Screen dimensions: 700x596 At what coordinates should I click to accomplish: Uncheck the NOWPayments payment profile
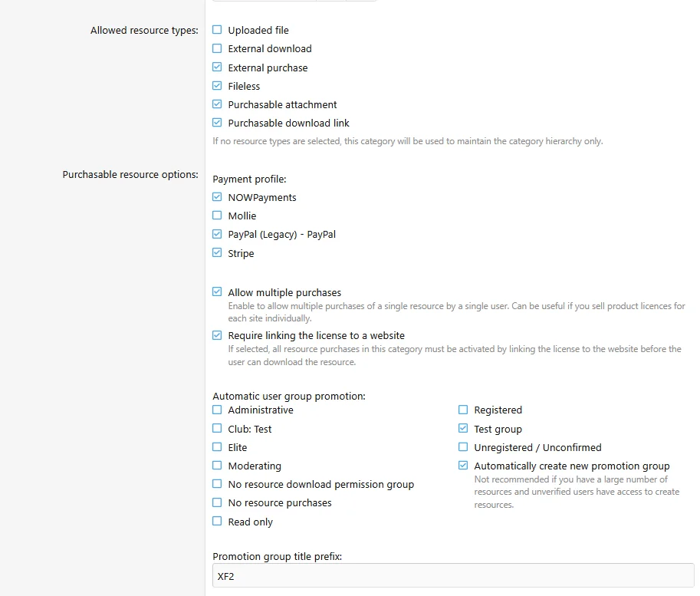click(x=217, y=196)
